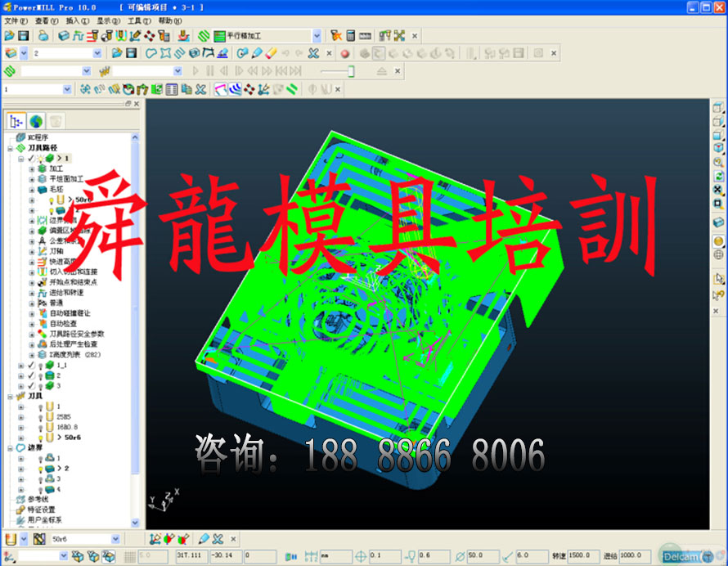Click the play simulation button
This screenshot has width=728, height=566.
coord(195,71)
